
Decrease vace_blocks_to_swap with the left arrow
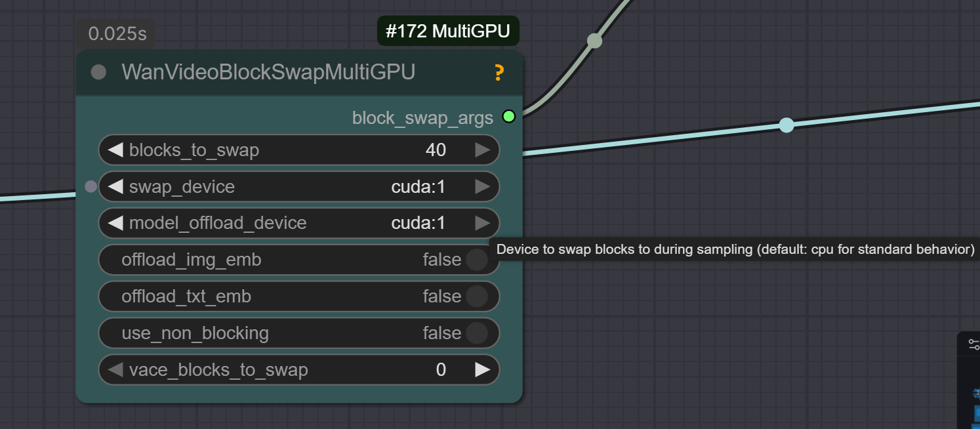[115, 370]
